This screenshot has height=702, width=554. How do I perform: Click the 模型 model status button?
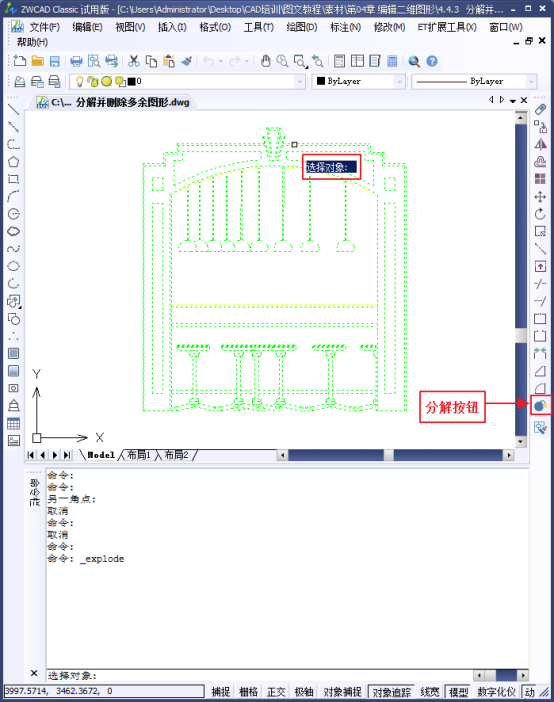459,692
